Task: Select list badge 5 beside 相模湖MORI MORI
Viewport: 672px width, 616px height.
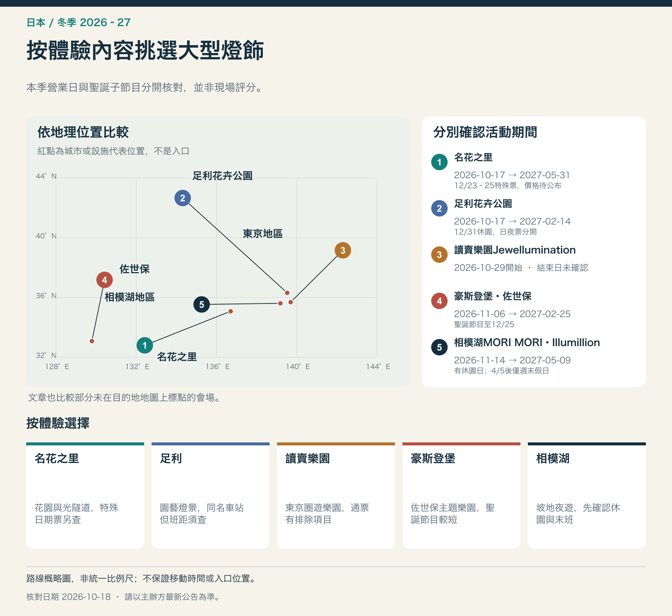Action: click(x=439, y=347)
